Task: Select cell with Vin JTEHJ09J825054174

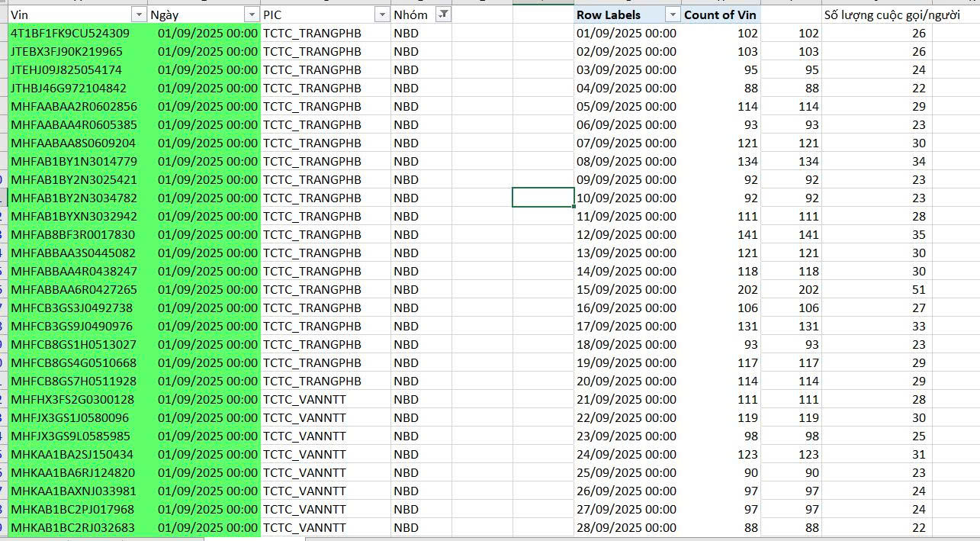Action: click(77, 69)
